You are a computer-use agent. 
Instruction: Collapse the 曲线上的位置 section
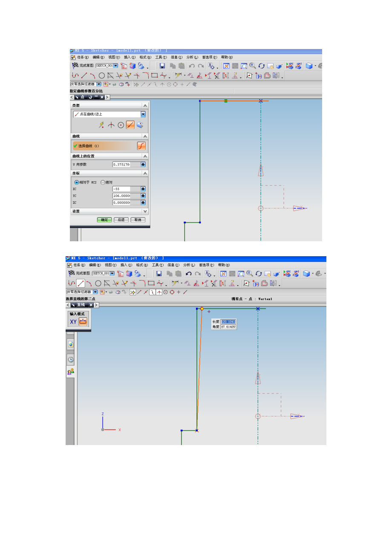pyautogui.click(x=145, y=156)
